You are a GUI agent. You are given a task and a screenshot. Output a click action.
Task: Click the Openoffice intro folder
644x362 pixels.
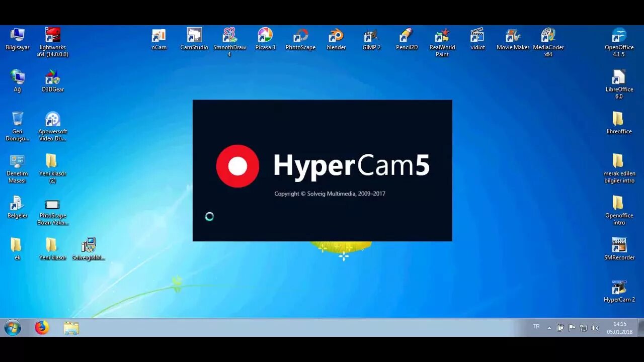[x=619, y=211]
